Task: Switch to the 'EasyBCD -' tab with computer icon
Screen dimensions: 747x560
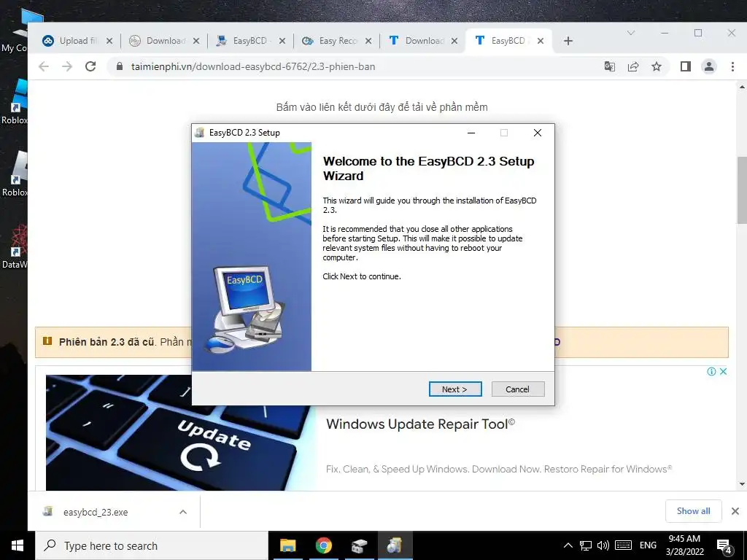Action: [249, 41]
